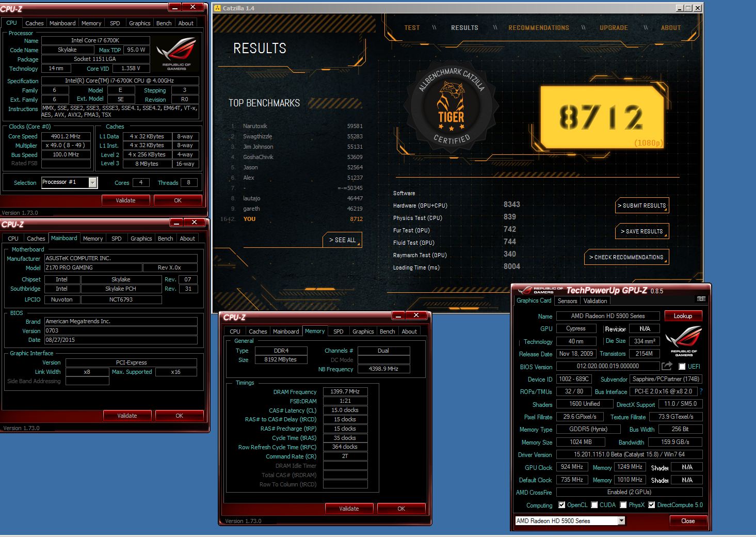756x537 pixels.
Task: Click the GPU-Z screenshot camera icon
Action: tap(701, 299)
